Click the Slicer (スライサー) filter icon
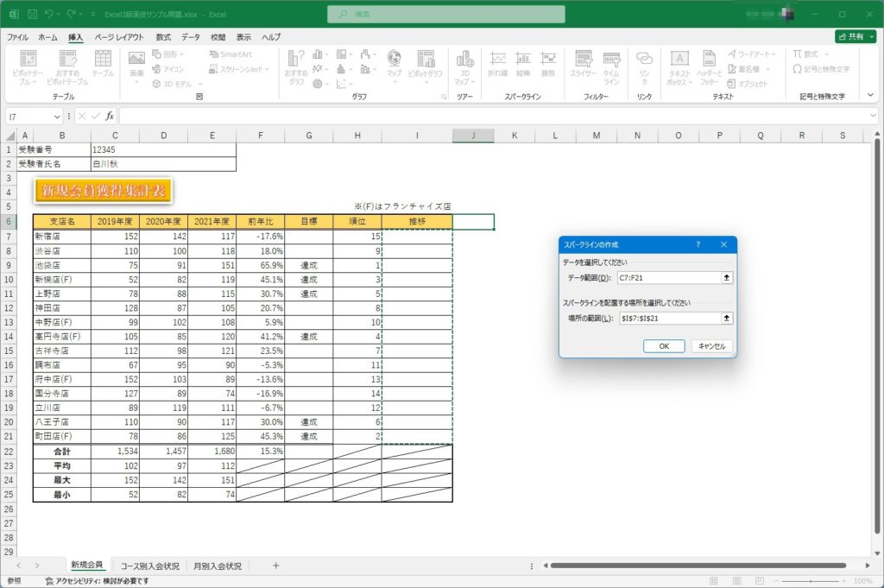Image resolution: width=884 pixels, height=588 pixels. (x=583, y=64)
